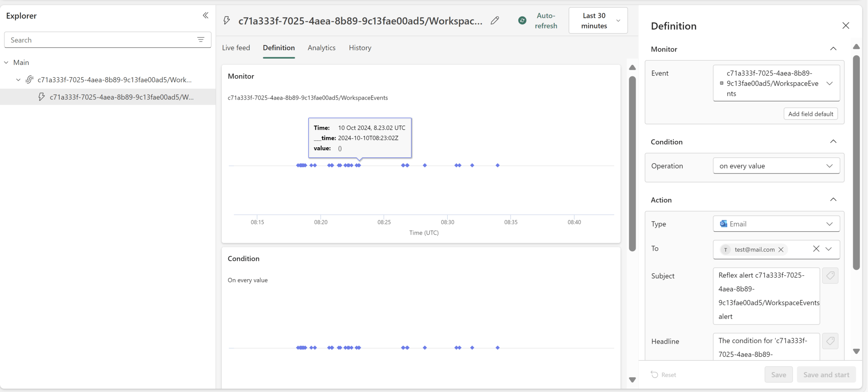Click the Save and start button
This screenshot has height=392, width=868.
(x=825, y=375)
